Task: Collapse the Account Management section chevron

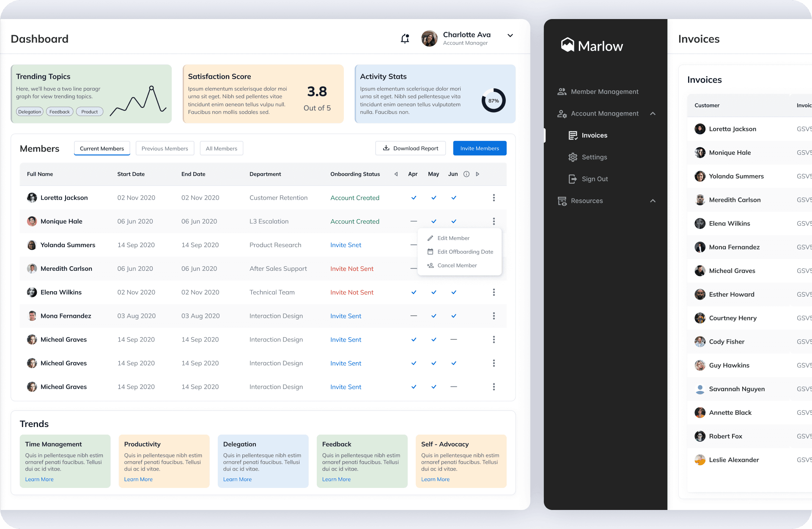Action: pos(653,113)
